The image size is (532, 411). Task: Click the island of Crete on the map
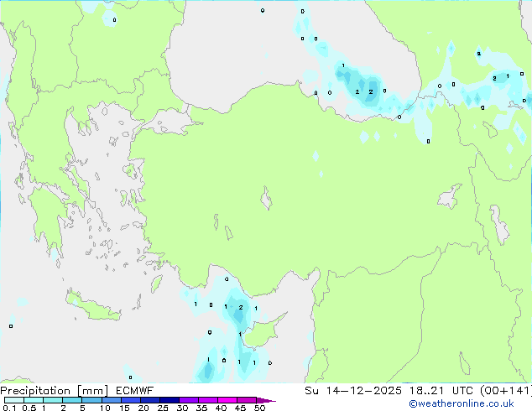[93, 306]
